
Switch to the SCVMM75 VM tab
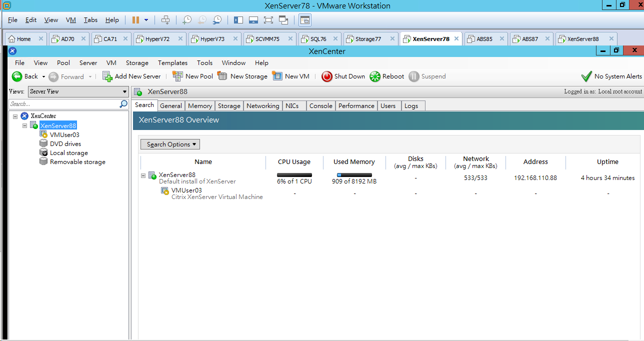(267, 39)
